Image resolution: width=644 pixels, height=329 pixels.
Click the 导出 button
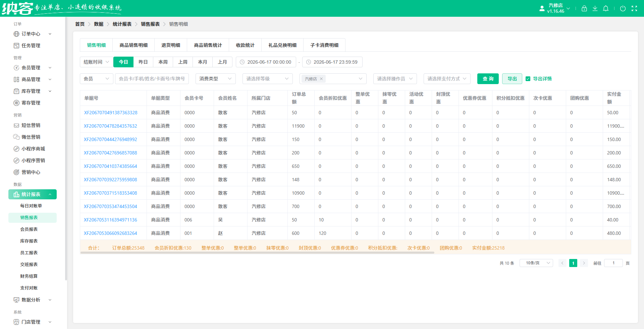tap(512, 79)
